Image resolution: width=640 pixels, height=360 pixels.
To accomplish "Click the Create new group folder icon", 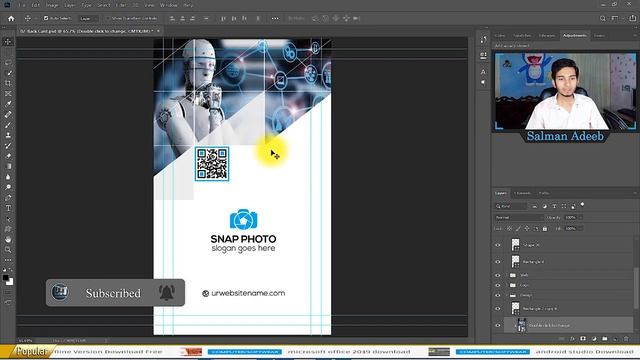I will 604,339.
